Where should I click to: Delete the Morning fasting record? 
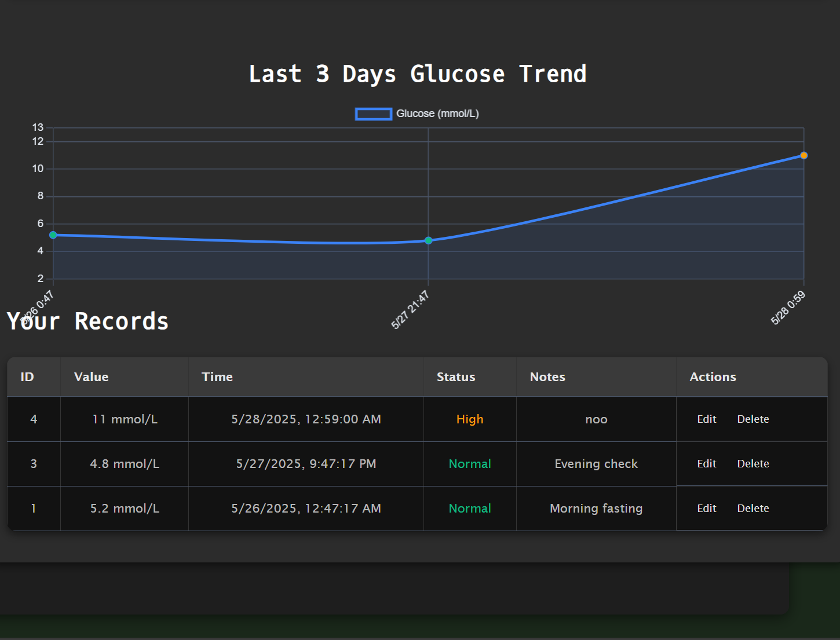tap(753, 508)
